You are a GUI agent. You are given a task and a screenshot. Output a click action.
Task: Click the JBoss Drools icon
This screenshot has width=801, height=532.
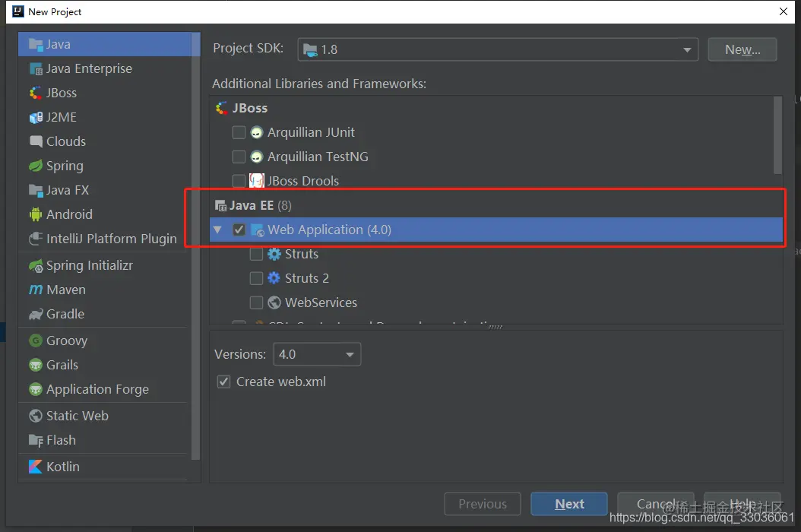[256, 181]
